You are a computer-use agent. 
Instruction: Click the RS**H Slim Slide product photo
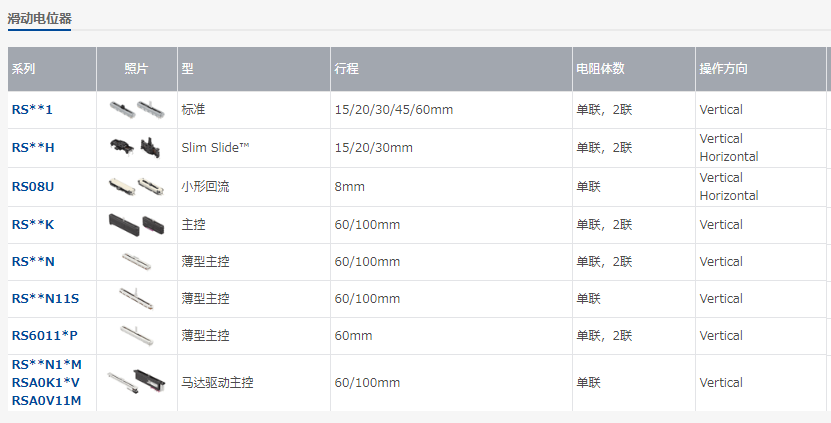(x=136, y=148)
